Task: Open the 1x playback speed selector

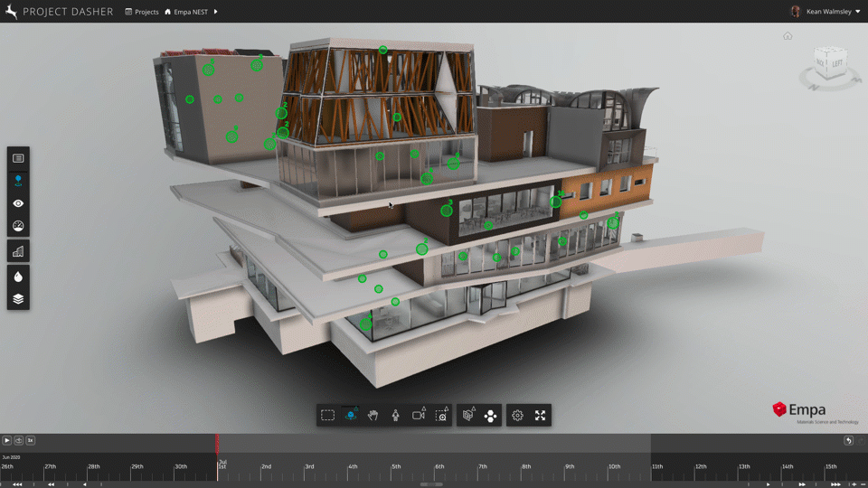Action: (30, 440)
